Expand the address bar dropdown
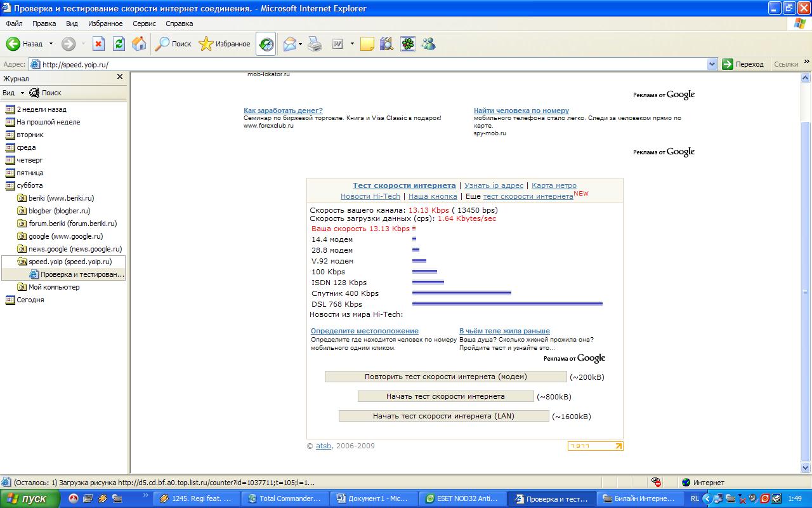 click(x=712, y=64)
